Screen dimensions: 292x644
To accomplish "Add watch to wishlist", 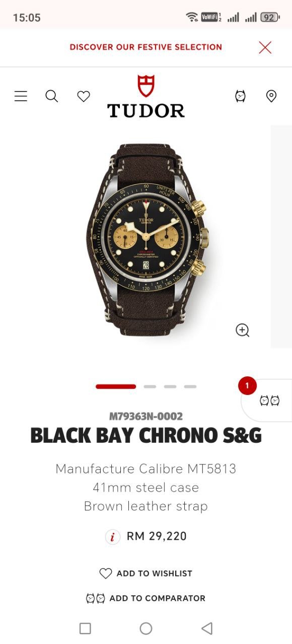I will pos(146,574).
